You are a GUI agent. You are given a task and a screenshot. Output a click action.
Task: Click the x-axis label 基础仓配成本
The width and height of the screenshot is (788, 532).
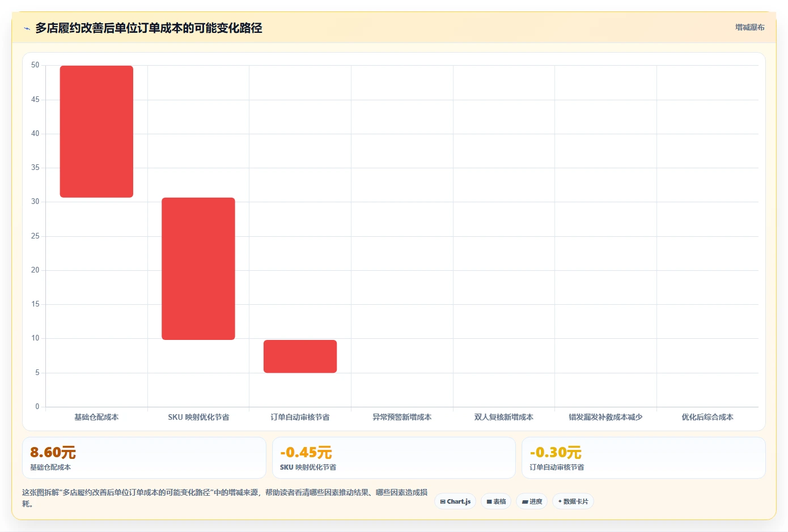tap(96, 417)
